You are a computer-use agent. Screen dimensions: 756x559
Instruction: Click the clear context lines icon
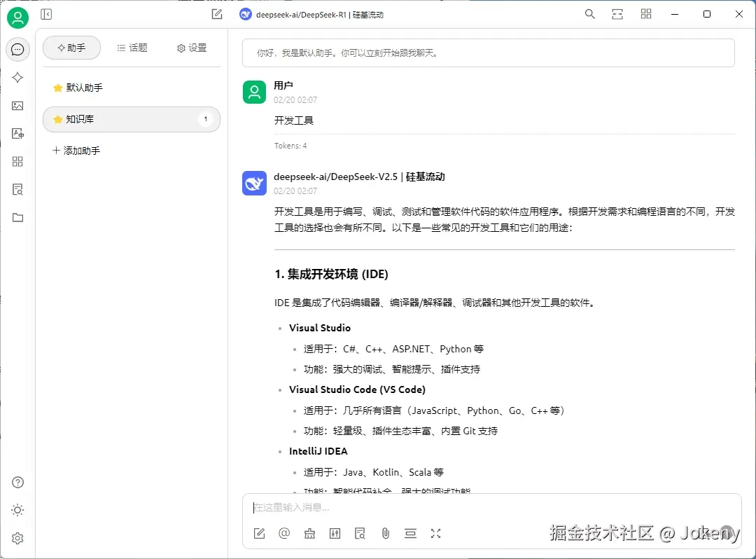click(x=410, y=534)
